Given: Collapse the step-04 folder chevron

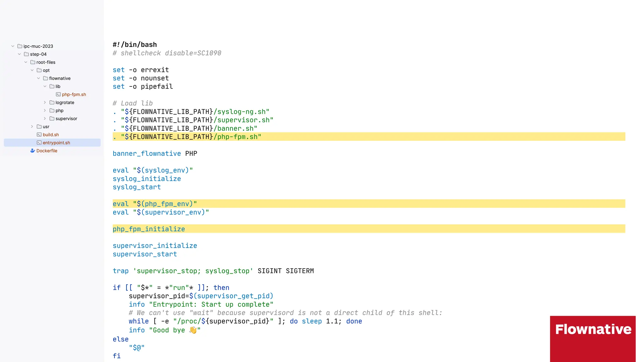Looking at the screenshot, I should click(19, 54).
